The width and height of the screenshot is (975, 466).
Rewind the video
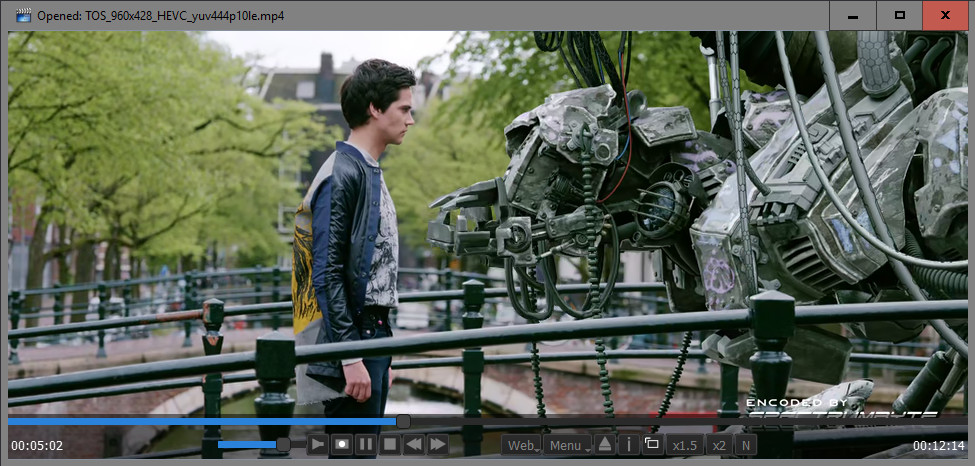[x=414, y=444]
